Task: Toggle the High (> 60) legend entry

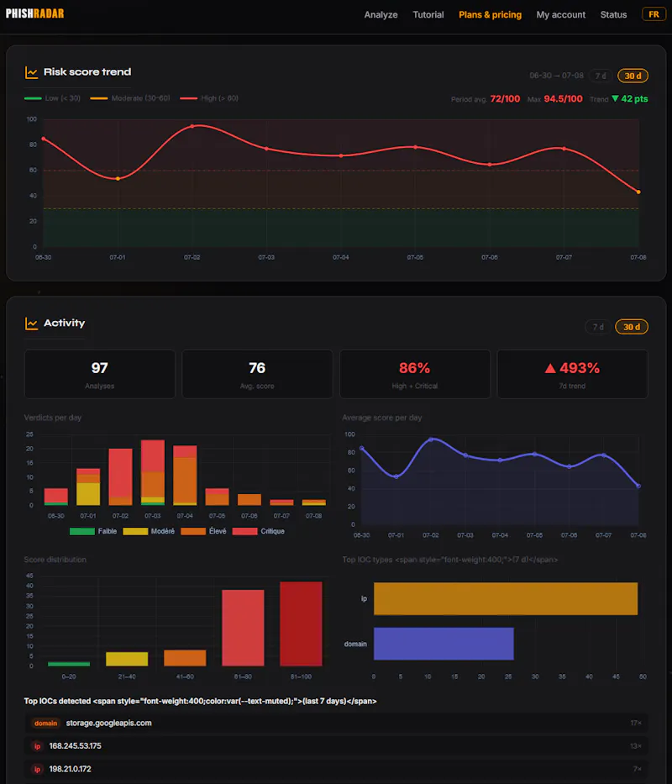Action: (x=209, y=98)
